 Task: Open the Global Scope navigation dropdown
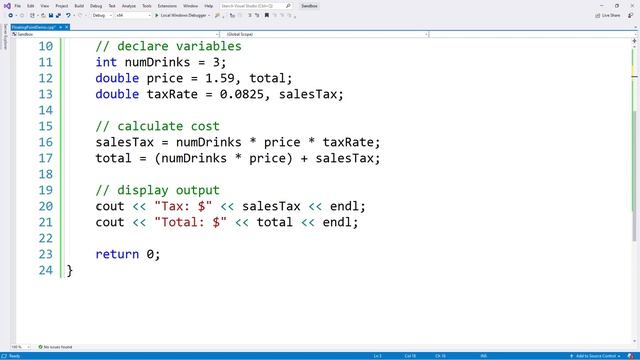click(x=325, y=34)
